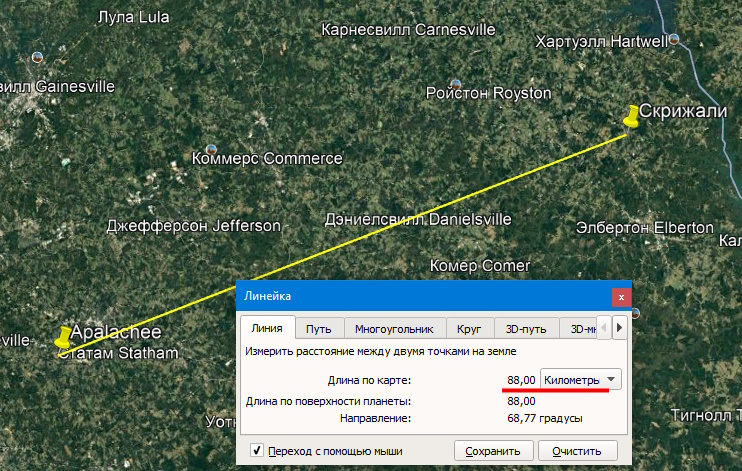Screen dimensions: 742x471
Task: Click the Карнесвилл Carnesville map label
Action: [x=408, y=30]
